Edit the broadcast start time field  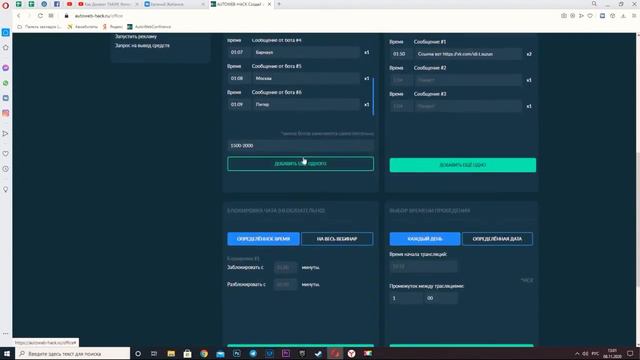coord(423,267)
